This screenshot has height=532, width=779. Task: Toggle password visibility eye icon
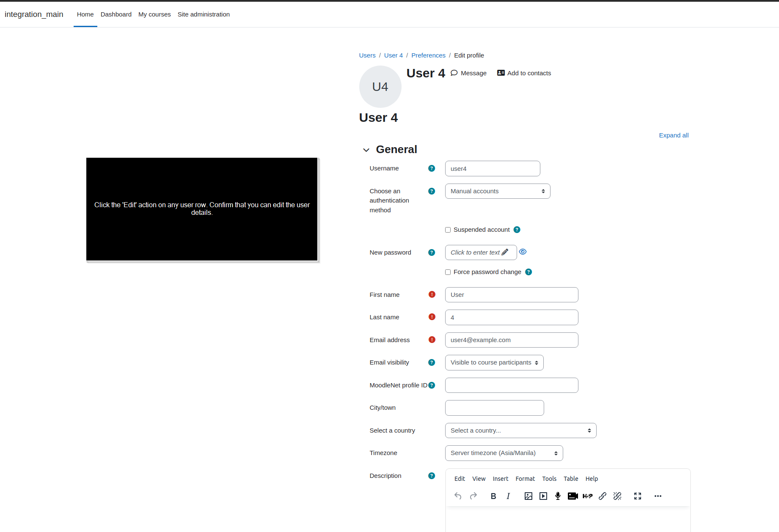coord(523,252)
